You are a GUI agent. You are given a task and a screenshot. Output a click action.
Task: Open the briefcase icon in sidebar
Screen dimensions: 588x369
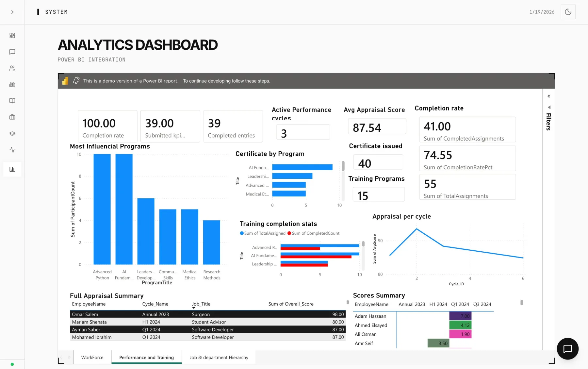(12, 117)
